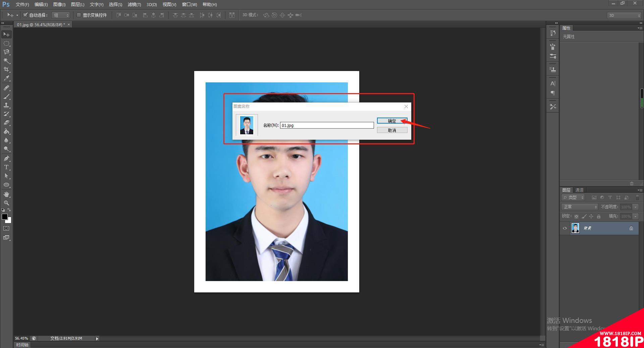
Task: Toggle type layer filter icon
Action: coord(610,198)
